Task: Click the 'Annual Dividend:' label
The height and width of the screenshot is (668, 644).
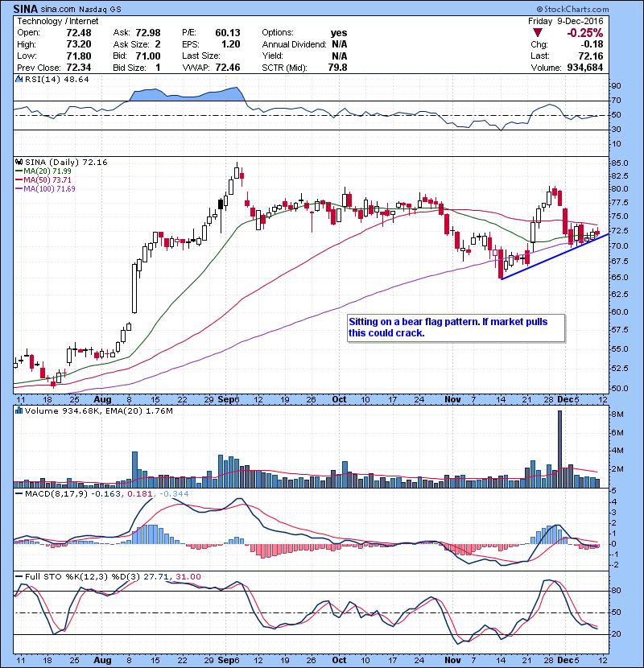Action: pos(294,44)
